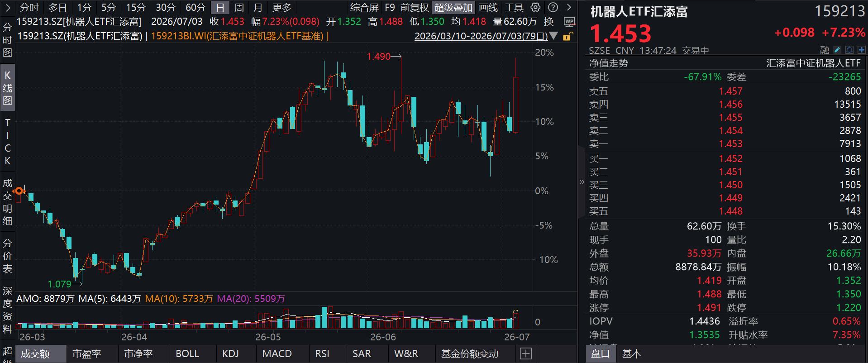Open date range dropdown triangle
Screen dimensions: 868x363
click(553, 36)
